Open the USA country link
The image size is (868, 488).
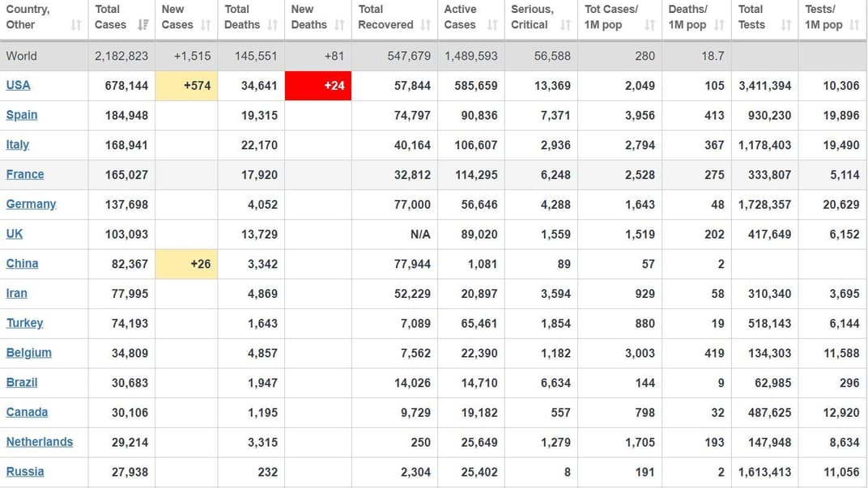click(x=18, y=85)
